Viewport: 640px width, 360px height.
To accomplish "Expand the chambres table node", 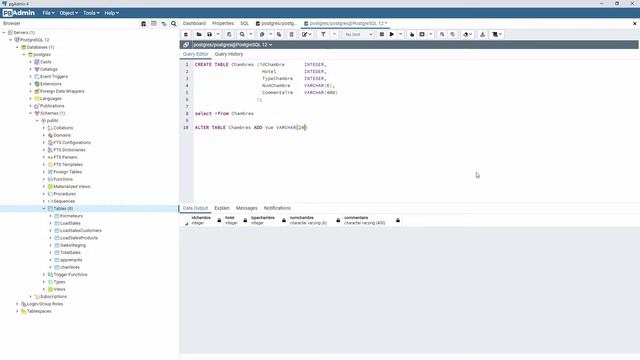I will pos(51,267).
